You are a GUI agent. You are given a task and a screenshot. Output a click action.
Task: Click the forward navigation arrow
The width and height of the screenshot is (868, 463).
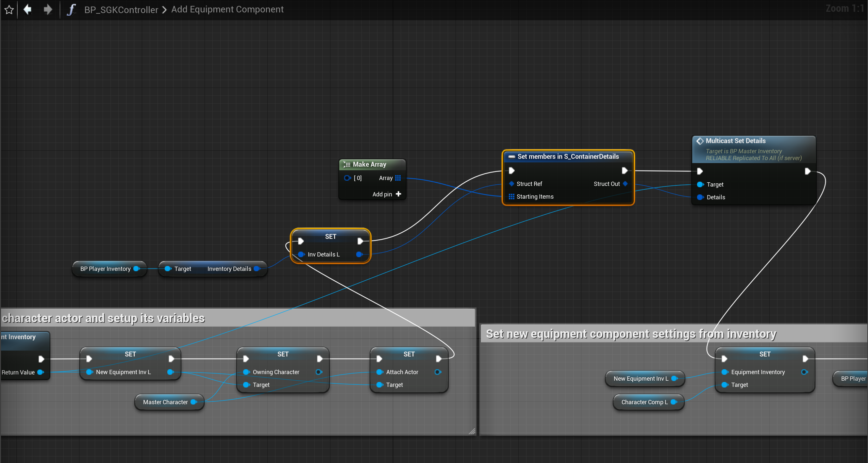pyautogui.click(x=48, y=9)
